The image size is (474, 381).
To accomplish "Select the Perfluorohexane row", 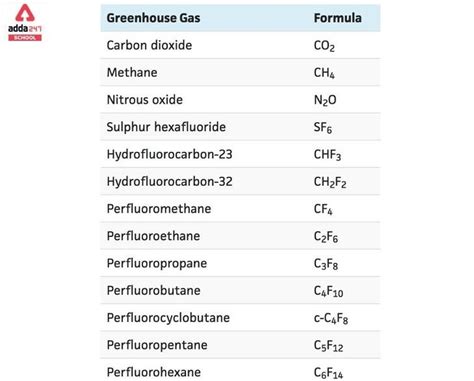I will point(240,371).
